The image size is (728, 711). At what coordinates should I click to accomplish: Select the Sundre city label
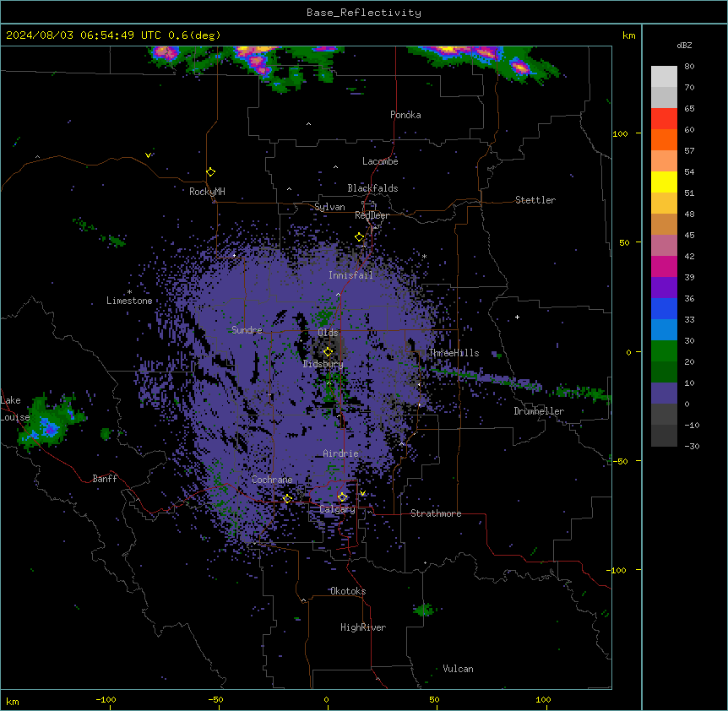tap(247, 330)
